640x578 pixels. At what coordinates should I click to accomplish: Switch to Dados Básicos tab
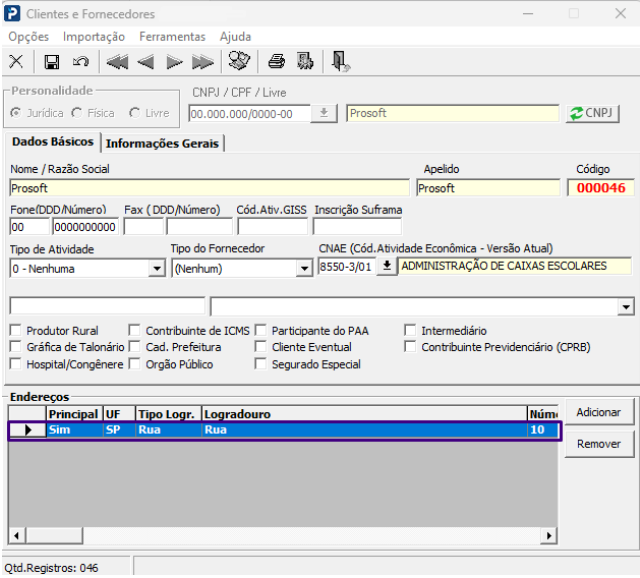pos(53,142)
